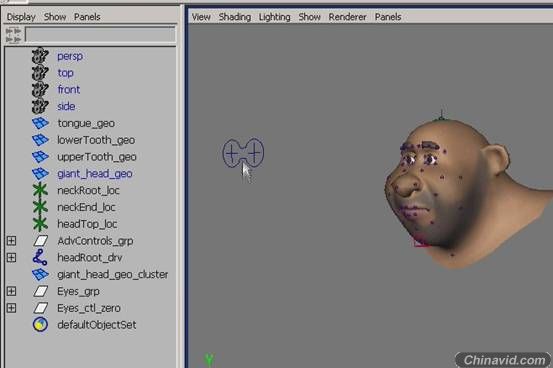Viewport: 553px width, 368px height.
Task: Select upperTooth_geo in the outliner
Action: coord(97,157)
